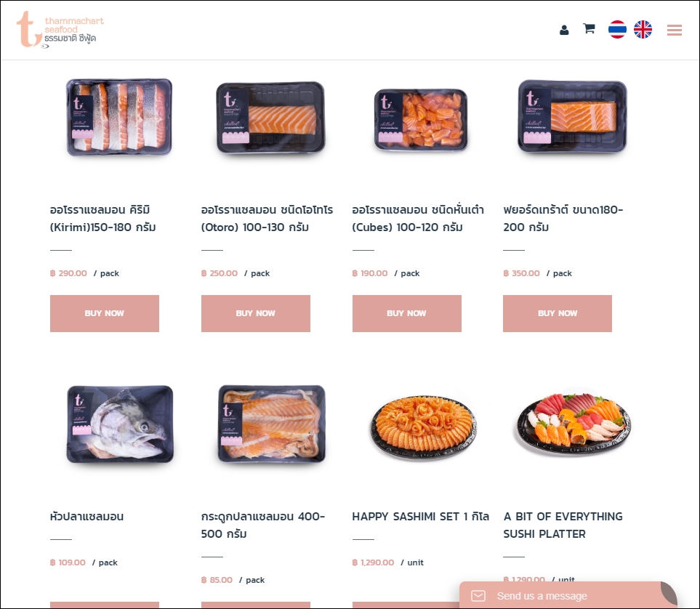
Task: Switch language with the UK flag
Action: 643,30
